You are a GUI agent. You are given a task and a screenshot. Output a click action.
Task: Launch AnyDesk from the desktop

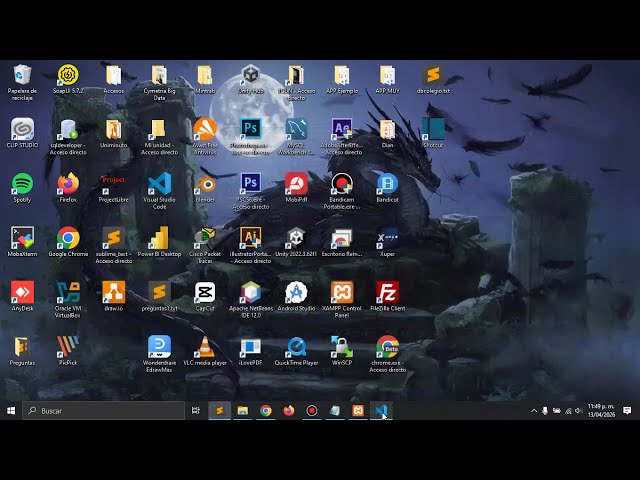click(x=22, y=296)
